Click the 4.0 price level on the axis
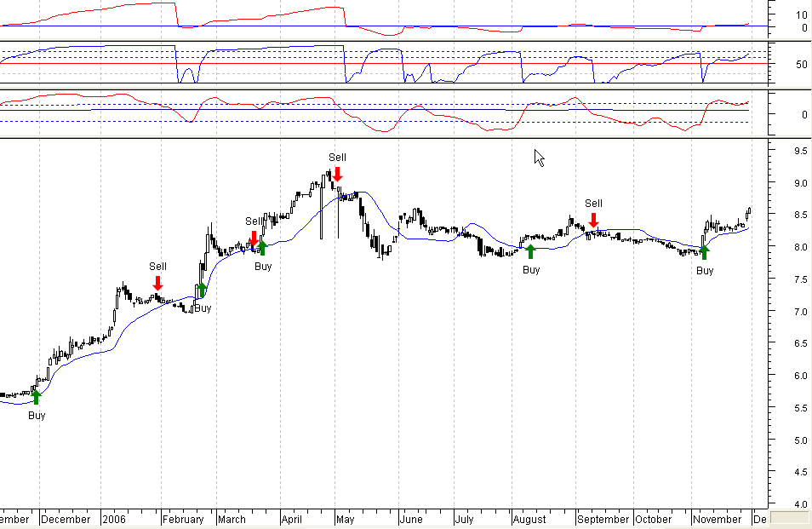The image size is (812, 529). pos(800,503)
